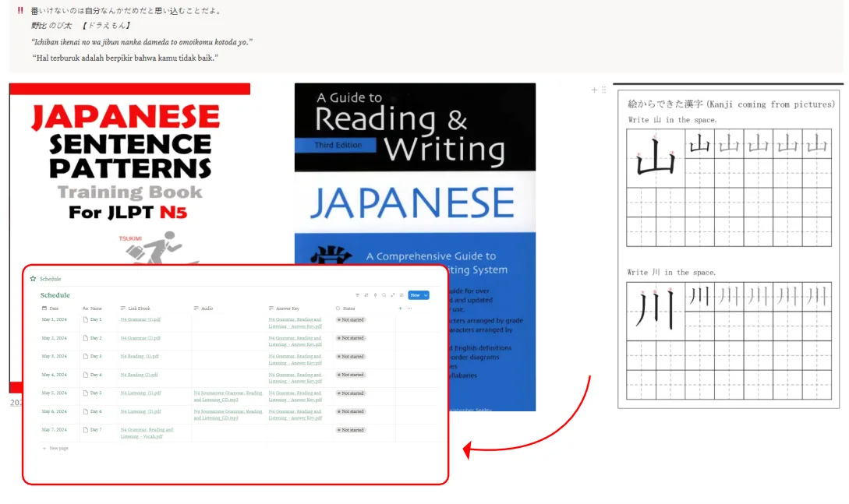Click the expand full-page arrows icon
The width and height of the screenshot is (849, 504).
(393, 295)
